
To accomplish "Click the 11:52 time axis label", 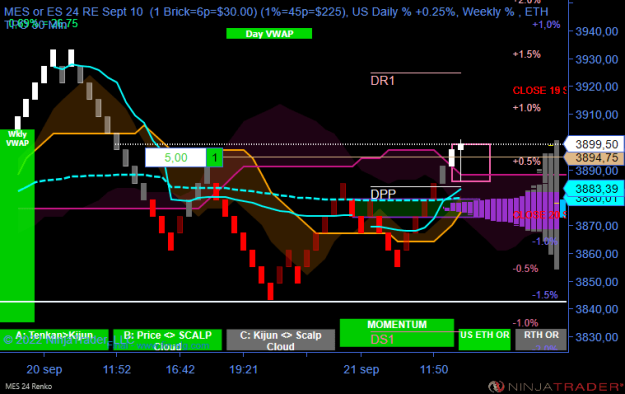I will [x=117, y=370].
